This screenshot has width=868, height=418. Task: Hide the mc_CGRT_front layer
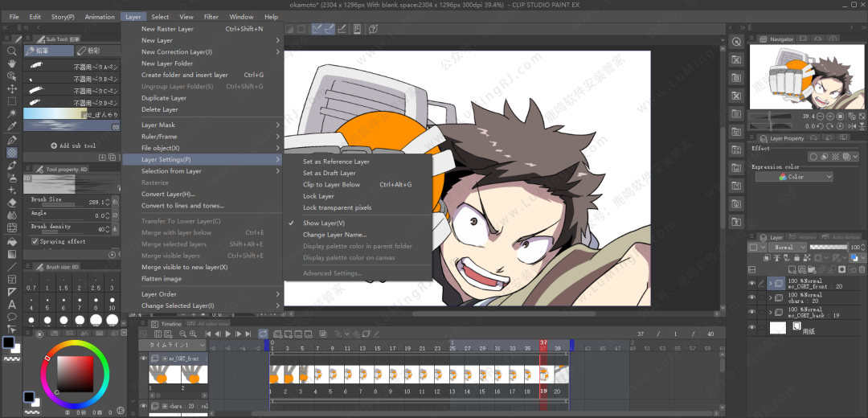752,284
